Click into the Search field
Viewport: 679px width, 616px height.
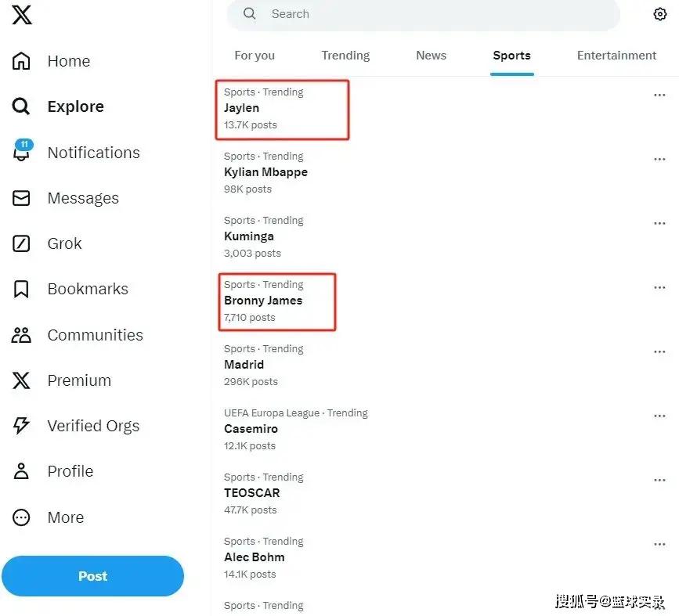pos(423,14)
